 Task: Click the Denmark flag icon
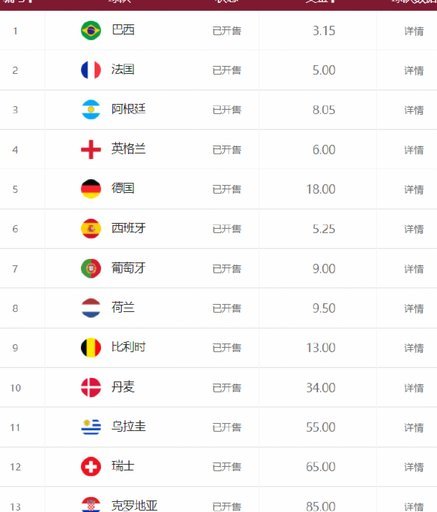[x=91, y=387]
